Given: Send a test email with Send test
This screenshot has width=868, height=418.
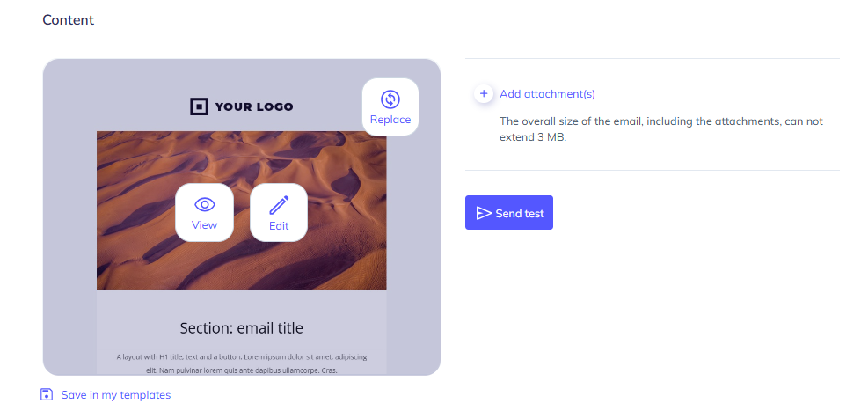Looking at the screenshot, I should [x=508, y=213].
